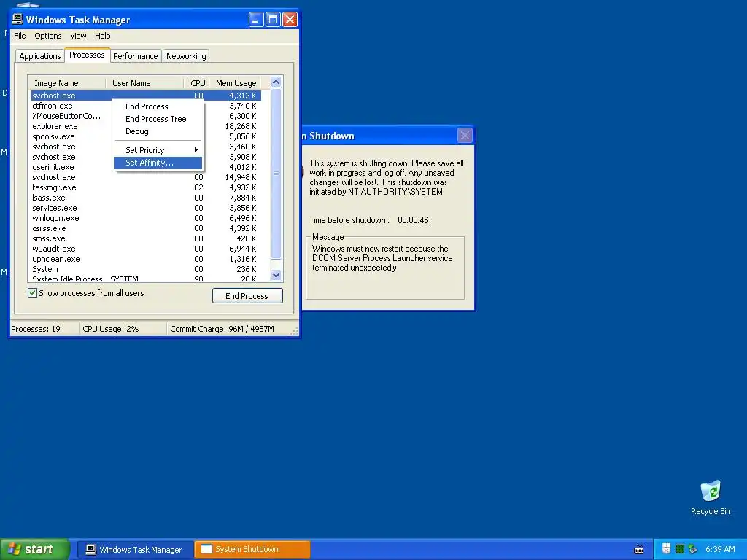747x560 pixels.
Task: Click the tray clock showing 6:39 AM
Action: click(x=720, y=550)
